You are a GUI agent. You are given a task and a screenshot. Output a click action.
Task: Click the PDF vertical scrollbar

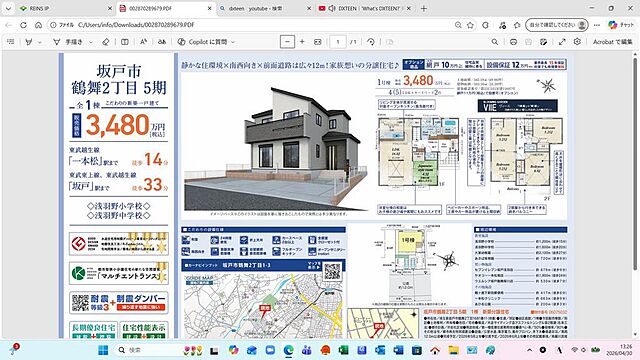[x=635, y=163]
